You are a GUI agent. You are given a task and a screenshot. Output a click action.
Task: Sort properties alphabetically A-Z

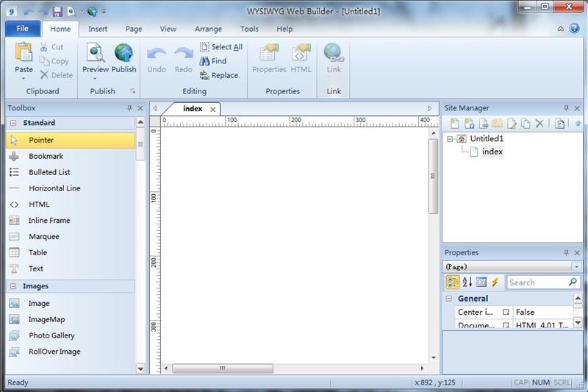(x=467, y=282)
